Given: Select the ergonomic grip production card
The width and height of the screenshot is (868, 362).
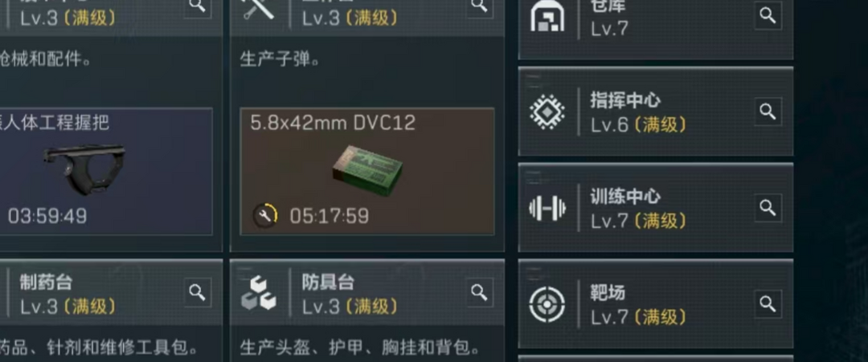Looking at the screenshot, I should (105, 171).
